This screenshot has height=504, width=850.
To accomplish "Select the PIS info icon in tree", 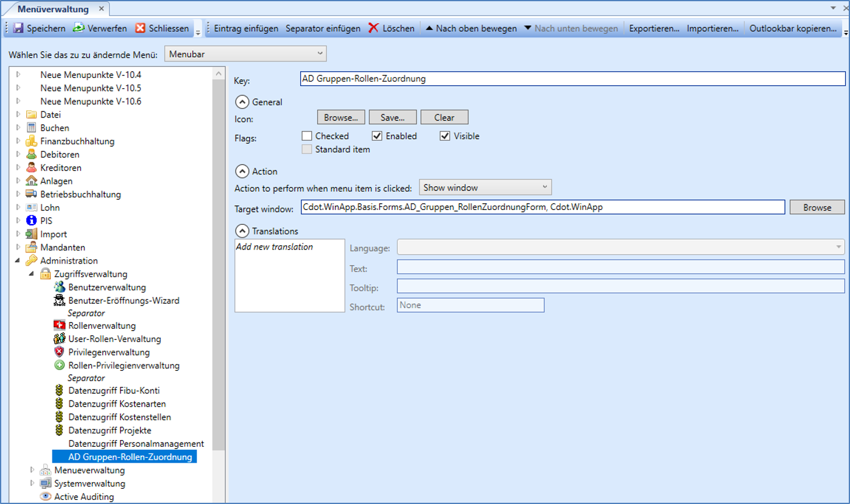I will 32,221.
